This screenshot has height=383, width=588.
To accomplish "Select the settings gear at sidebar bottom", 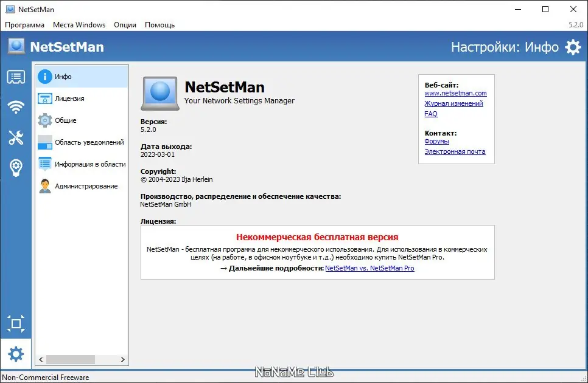I will click(16, 354).
